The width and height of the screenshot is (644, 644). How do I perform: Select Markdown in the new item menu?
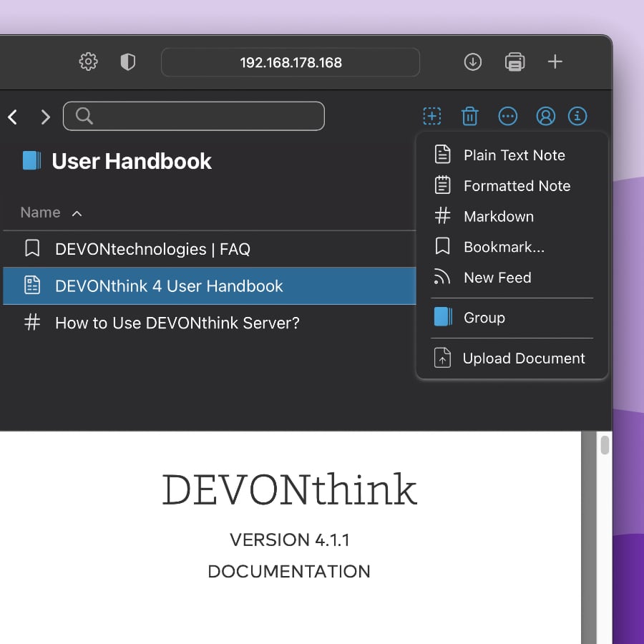498,216
